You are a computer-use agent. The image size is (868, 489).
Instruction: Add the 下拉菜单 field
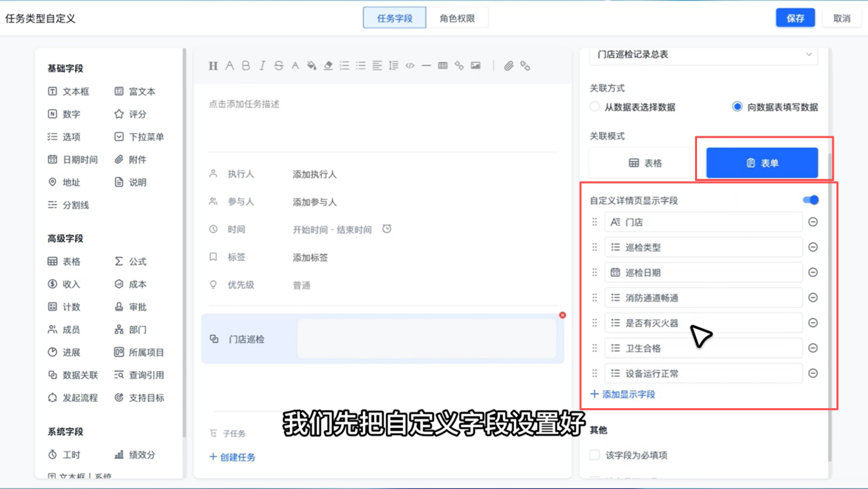(139, 137)
